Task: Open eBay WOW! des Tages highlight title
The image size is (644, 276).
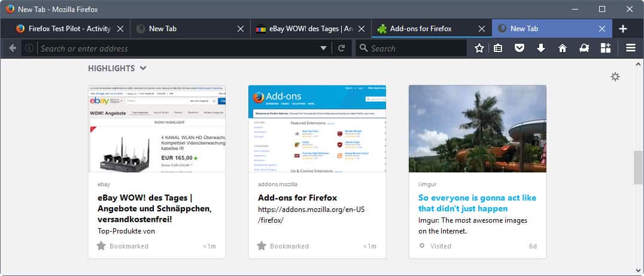Action: [154, 208]
